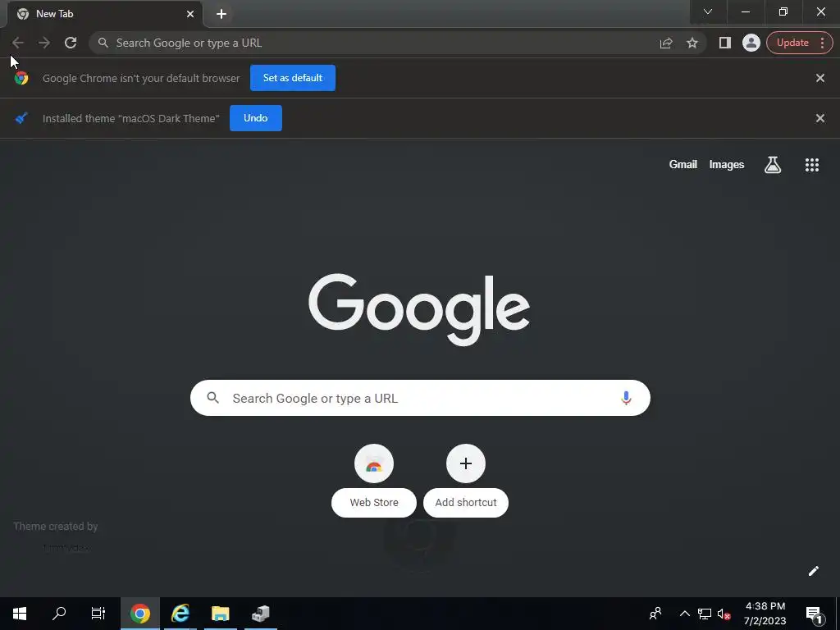This screenshot has width=840, height=630.
Task: Bookmark this tab with the star icon
Action: point(692,43)
